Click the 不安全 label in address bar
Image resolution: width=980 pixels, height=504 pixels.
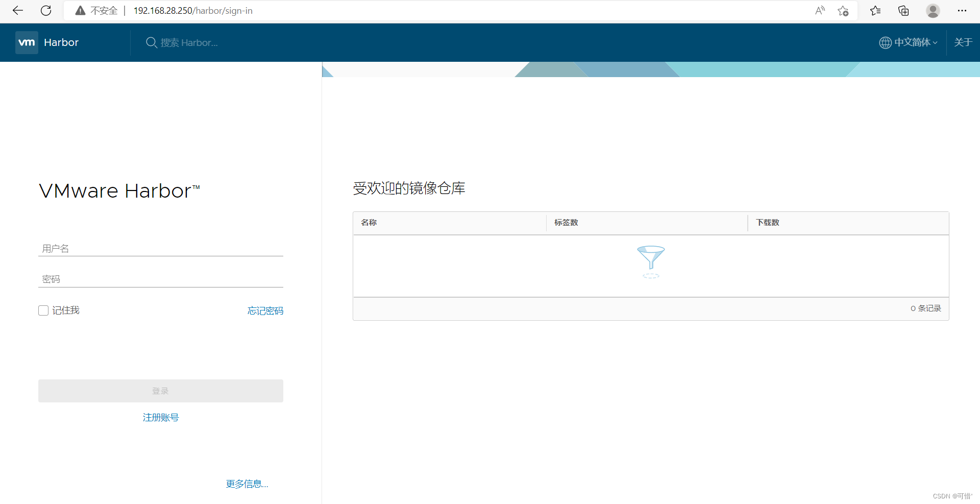click(x=104, y=11)
